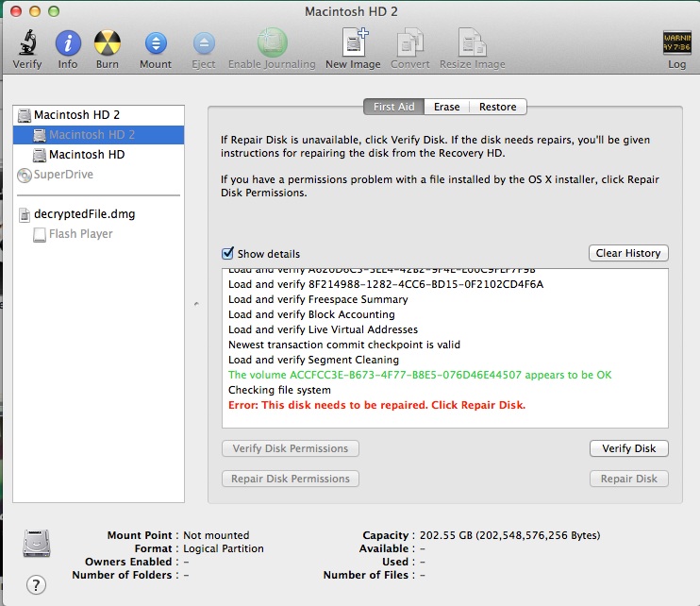Click the green zoom window button
The width and height of the screenshot is (700, 606).
pos(54,11)
